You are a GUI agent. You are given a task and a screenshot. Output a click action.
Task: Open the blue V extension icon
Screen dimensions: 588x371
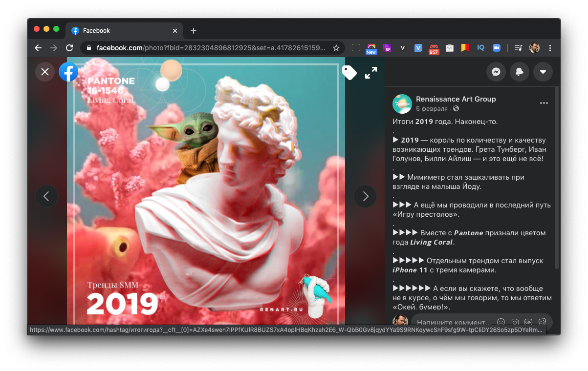(418, 48)
